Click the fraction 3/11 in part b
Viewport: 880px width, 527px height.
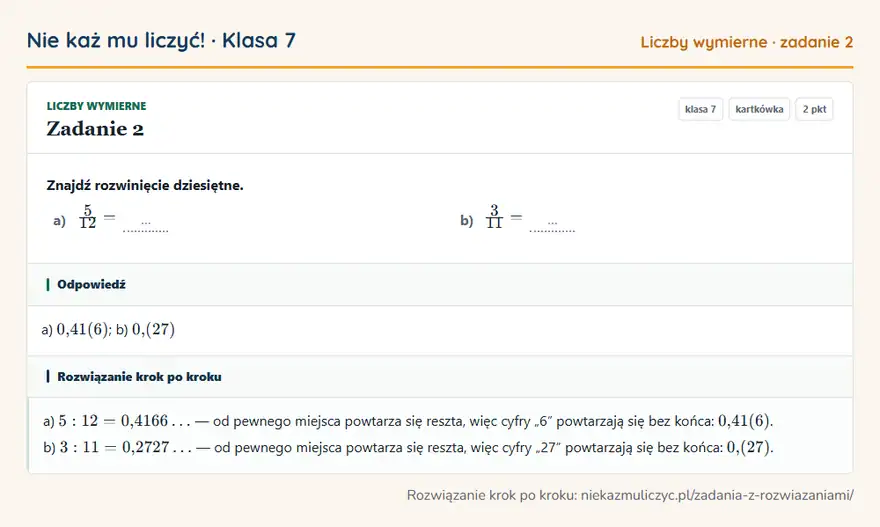494,217
